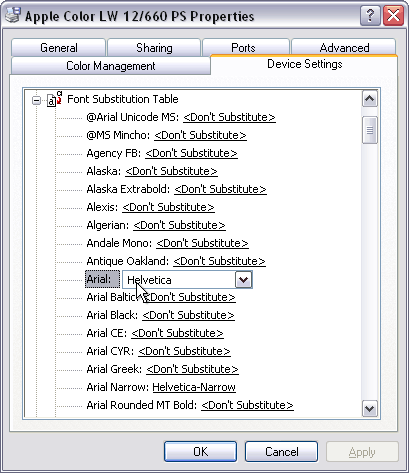Click the Font Substitution Table icon

coord(55,99)
